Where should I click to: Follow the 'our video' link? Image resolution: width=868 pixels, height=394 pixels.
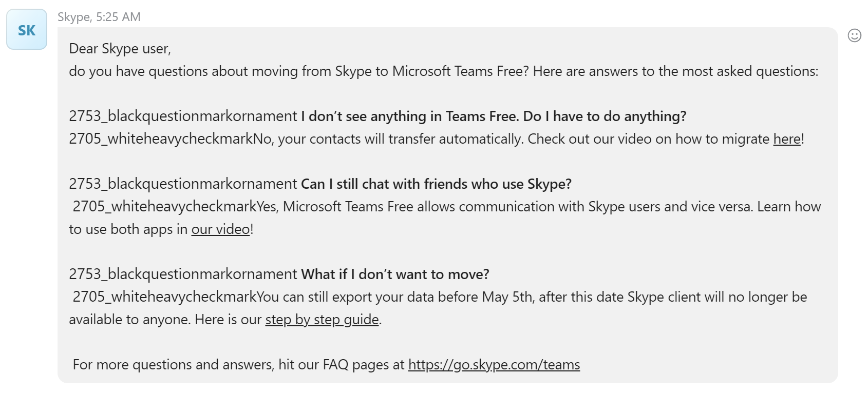(x=220, y=229)
